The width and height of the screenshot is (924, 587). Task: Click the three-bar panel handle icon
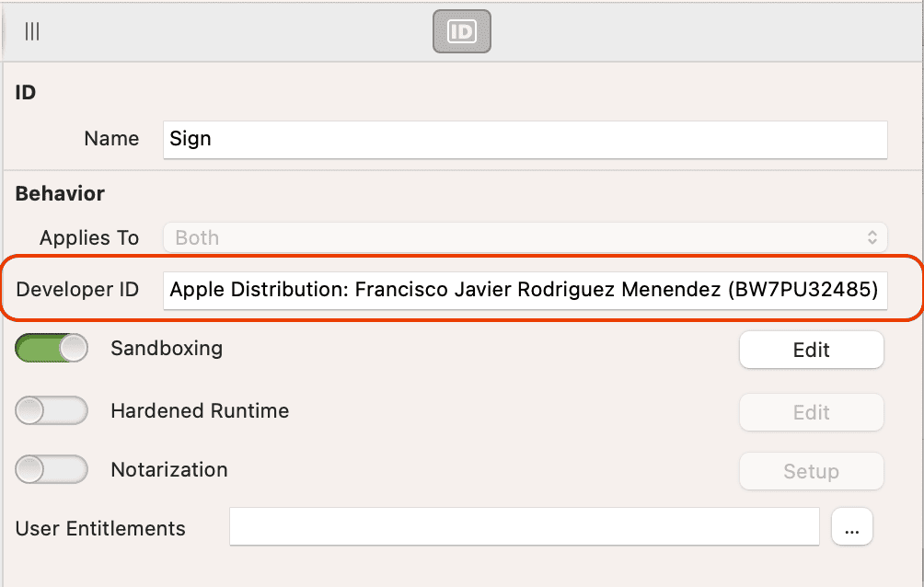click(32, 32)
